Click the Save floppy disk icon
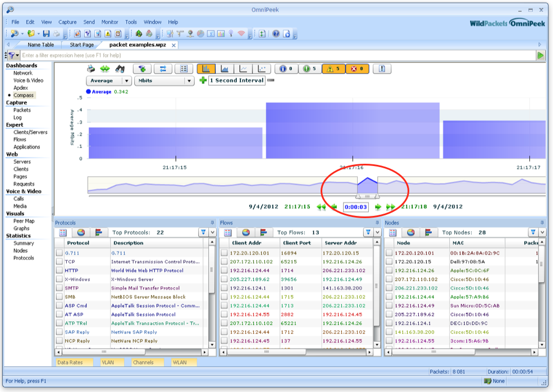Image resolution: width=553 pixels, height=392 pixels. click(46, 34)
